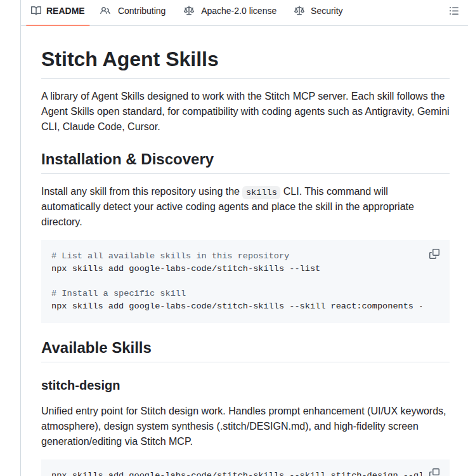
Task: Click the Stitch Agent Skills heading
Action: tap(130, 59)
